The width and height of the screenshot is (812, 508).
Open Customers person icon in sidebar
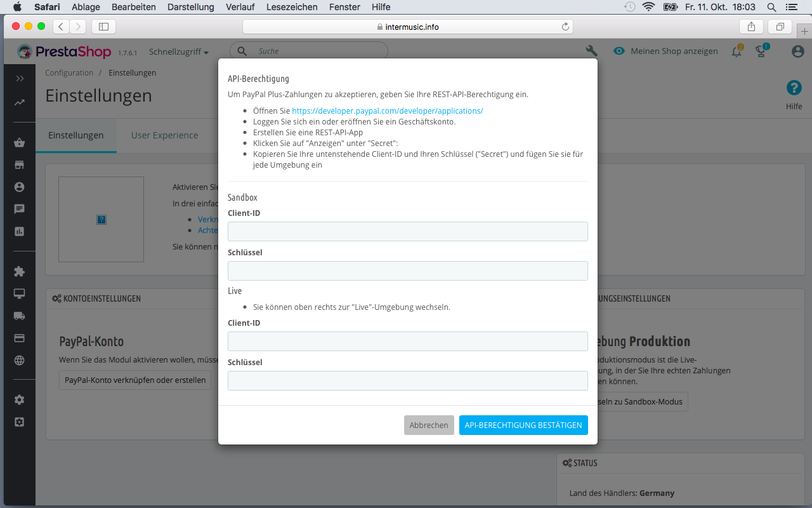coord(20,187)
